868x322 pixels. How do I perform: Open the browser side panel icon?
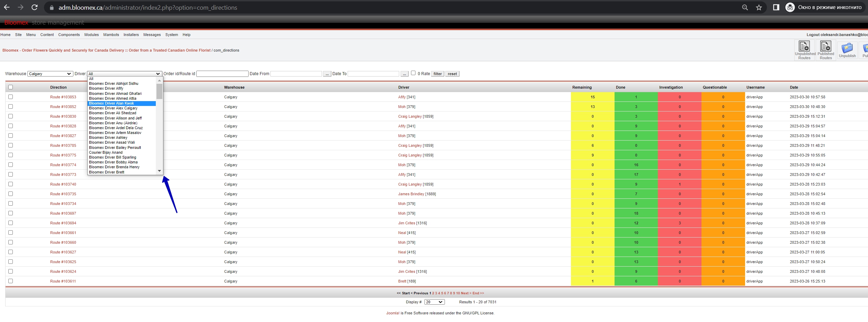pyautogui.click(x=776, y=7)
